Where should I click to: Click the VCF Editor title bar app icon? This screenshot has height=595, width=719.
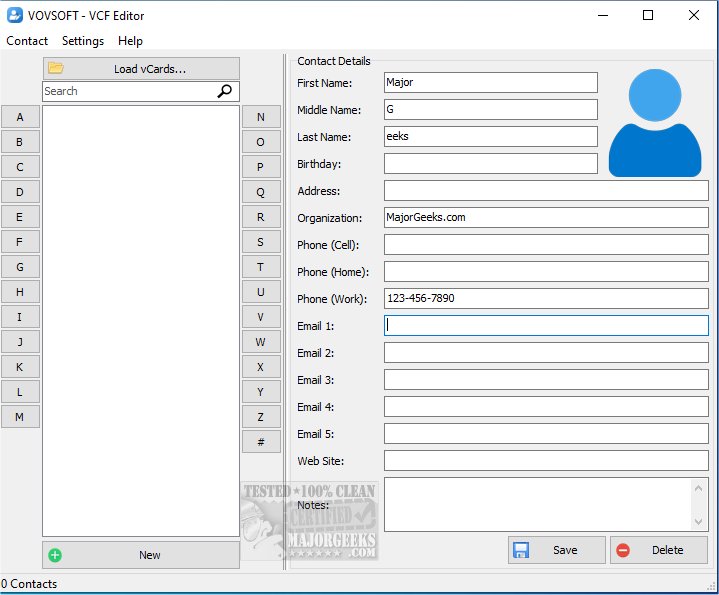pyautogui.click(x=15, y=15)
